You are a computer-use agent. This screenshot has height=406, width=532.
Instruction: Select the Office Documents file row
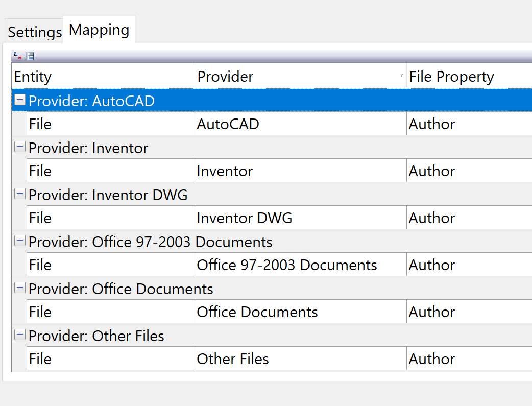point(102,312)
